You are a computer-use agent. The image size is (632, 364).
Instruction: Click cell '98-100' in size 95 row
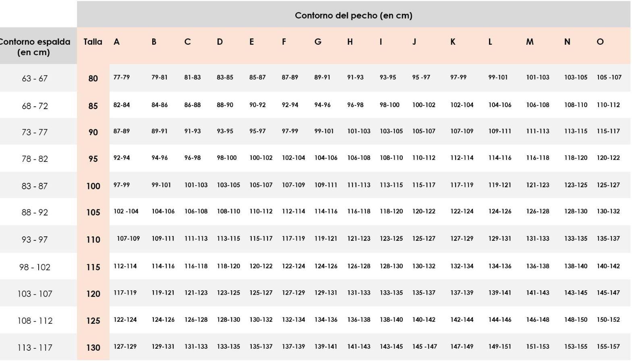click(x=227, y=157)
